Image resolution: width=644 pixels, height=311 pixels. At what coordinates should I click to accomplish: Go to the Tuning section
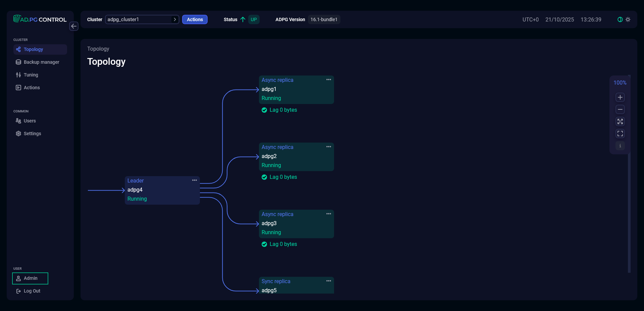point(31,75)
